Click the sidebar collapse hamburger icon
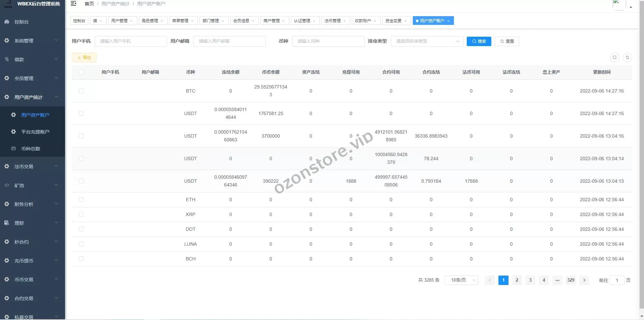This screenshot has height=320, width=644. point(73,4)
